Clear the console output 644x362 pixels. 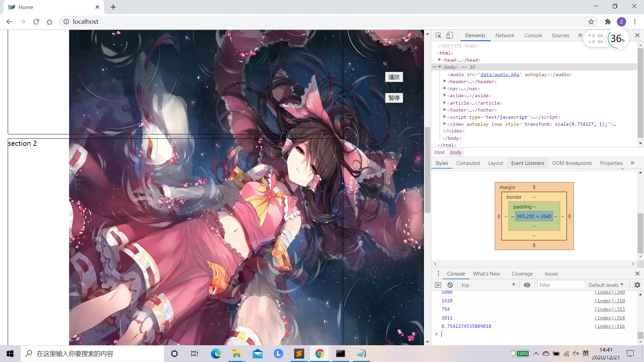click(450, 285)
